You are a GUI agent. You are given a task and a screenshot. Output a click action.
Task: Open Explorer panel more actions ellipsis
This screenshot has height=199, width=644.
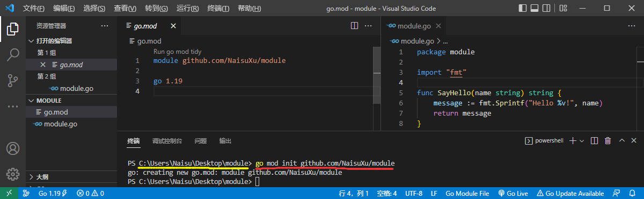point(105,26)
